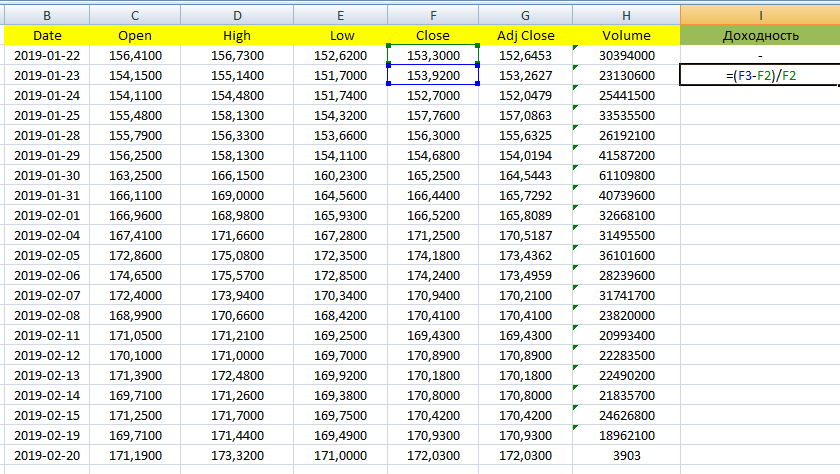Select Volume value 3903
The height and width of the screenshot is (474, 840).
click(x=626, y=455)
